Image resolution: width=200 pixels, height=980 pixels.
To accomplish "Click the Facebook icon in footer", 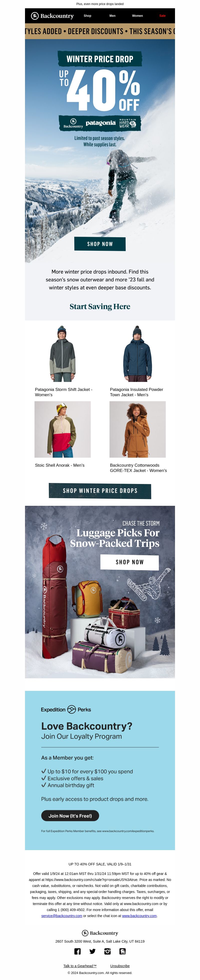I will tap(77, 951).
